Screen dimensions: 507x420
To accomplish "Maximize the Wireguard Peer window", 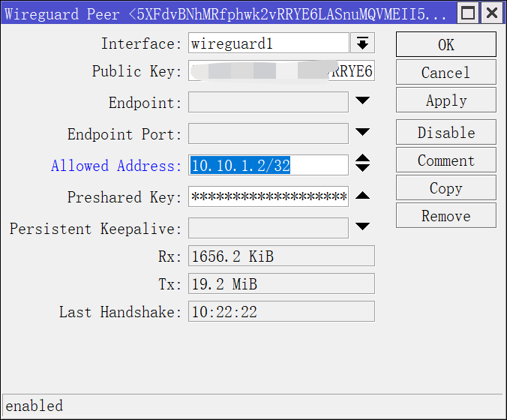I will (x=468, y=13).
